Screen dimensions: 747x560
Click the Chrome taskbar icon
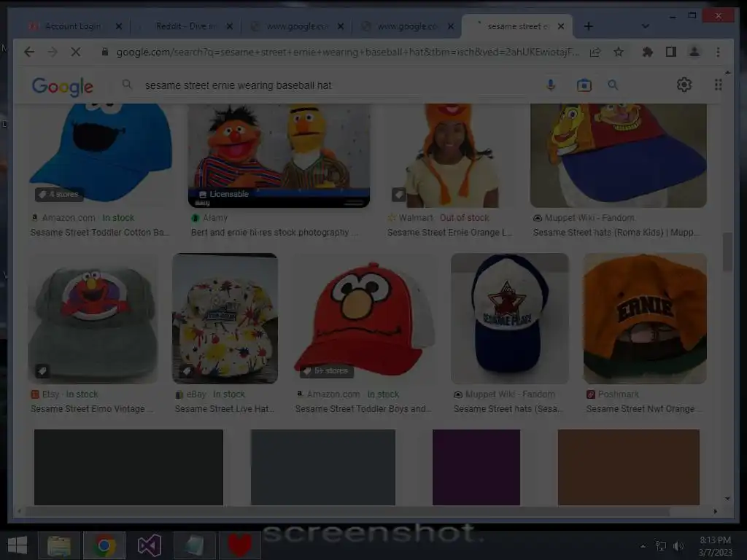pos(104,545)
